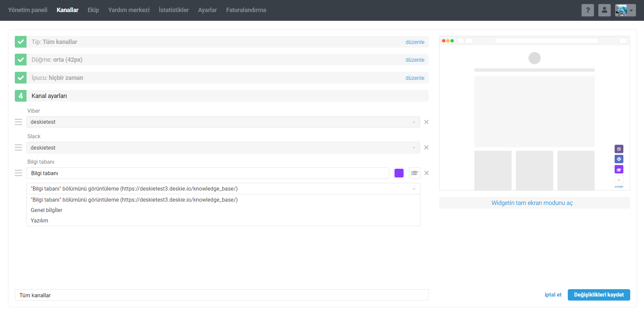Open the Ayarlar tab
Screen dimensions: 644x315
click(x=208, y=10)
